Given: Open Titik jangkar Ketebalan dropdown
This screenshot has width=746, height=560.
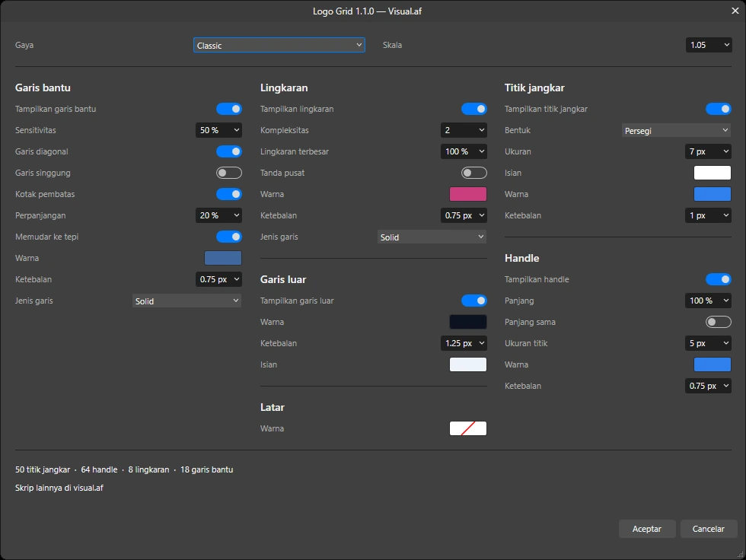Looking at the screenshot, I should click(709, 215).
